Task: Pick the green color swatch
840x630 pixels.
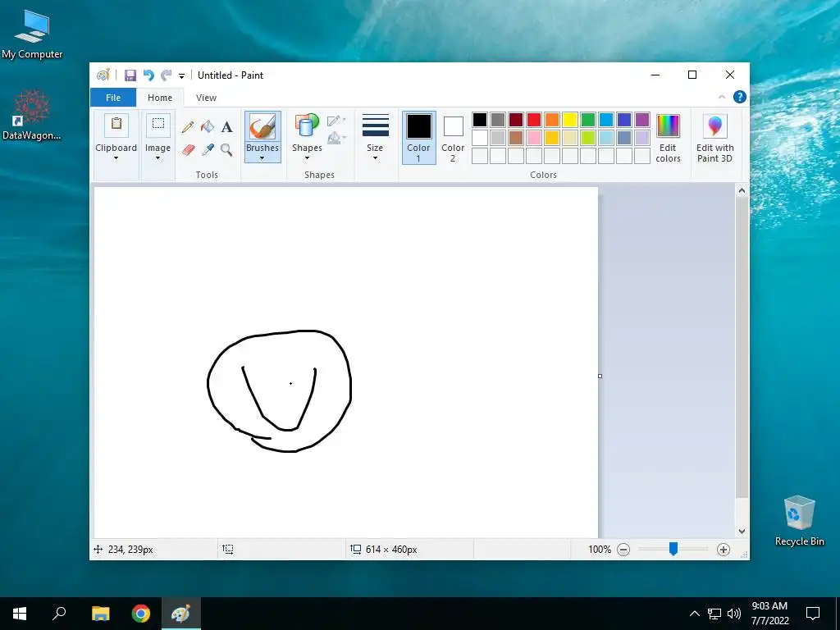Action: [x=588, y=120]
